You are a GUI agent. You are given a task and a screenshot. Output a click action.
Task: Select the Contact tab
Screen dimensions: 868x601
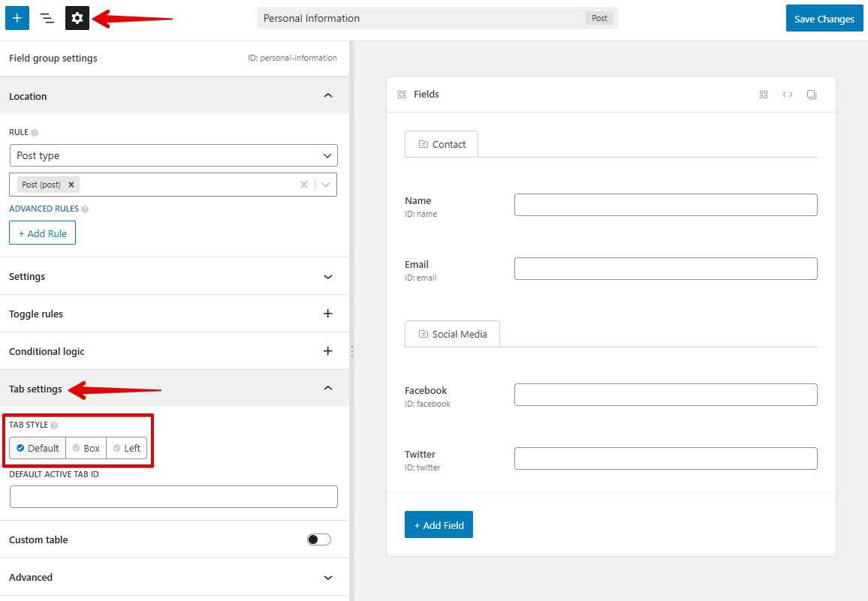tap(442, 144)
